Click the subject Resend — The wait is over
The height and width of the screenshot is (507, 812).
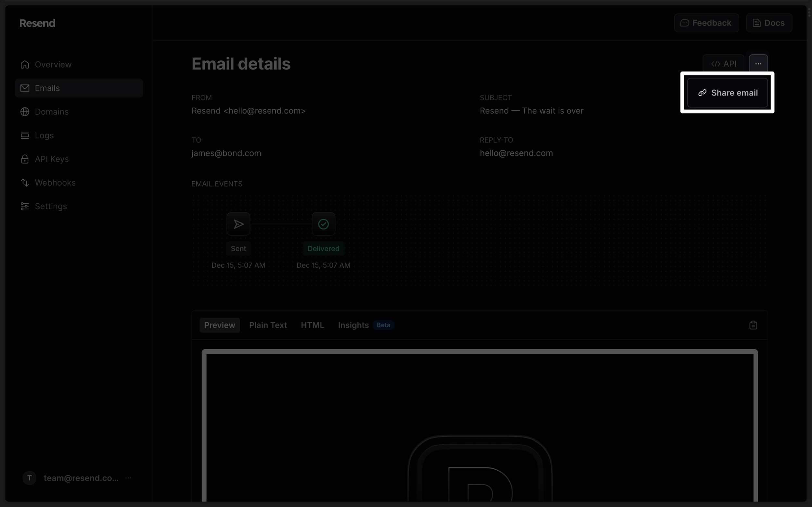coord(531,111)
